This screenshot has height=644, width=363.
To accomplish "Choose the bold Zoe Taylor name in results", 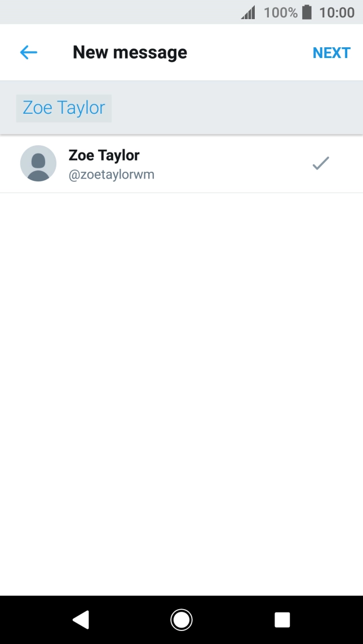I will click(104, 155).
